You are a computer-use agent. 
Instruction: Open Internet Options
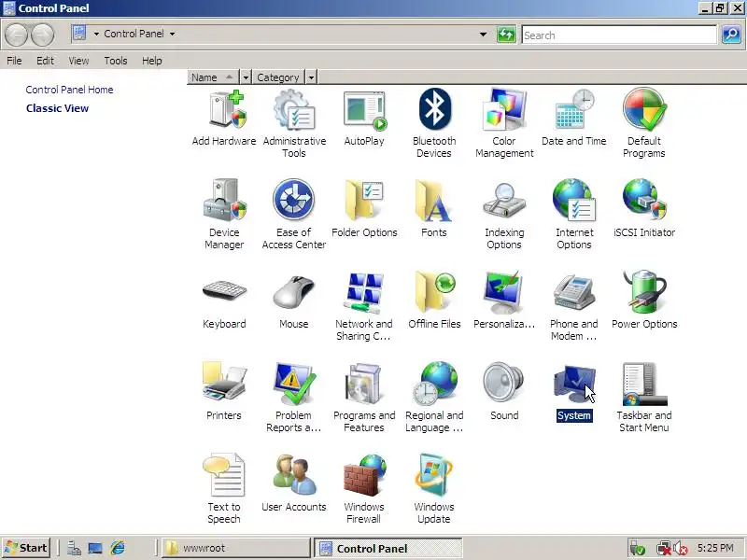(574, 215)
